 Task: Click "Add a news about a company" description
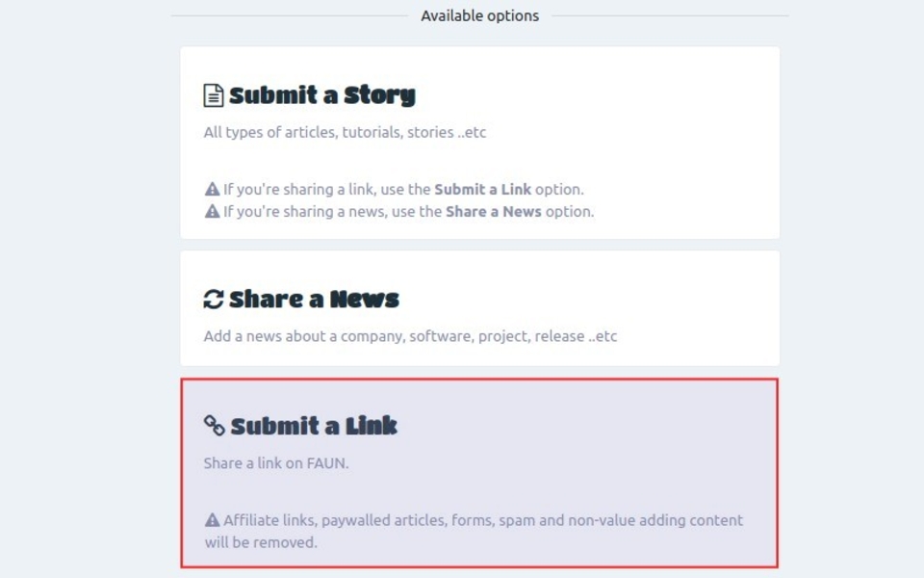pyautogui.click(x=410, y=337)
